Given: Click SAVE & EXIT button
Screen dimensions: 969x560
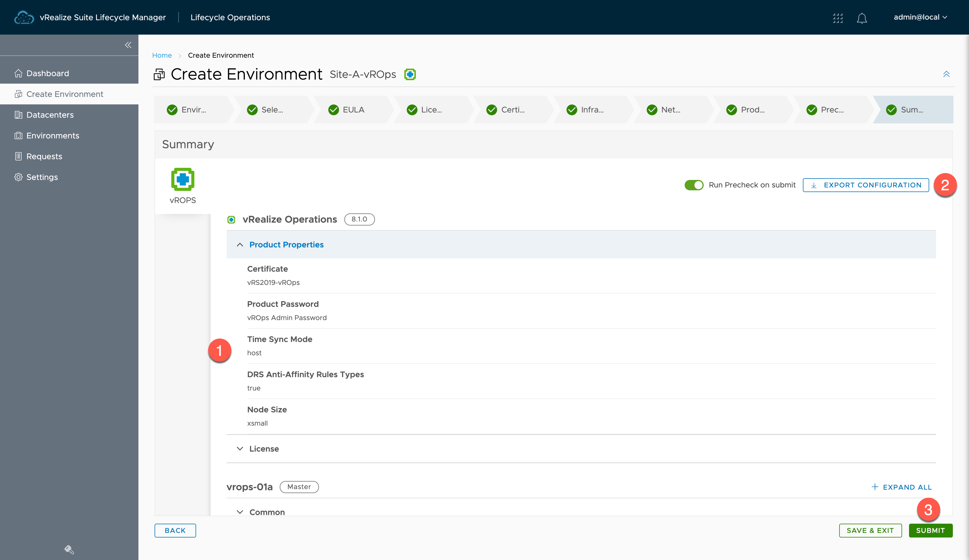Looking at the screenshot, I should (x=870, y=530).
